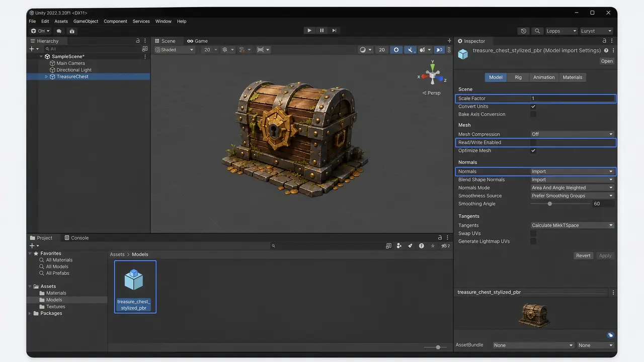Enable Bake Axis Conversion checkbox
This screenshot has width=644, height=362.
pyautogui.click(x=533, y=115)
